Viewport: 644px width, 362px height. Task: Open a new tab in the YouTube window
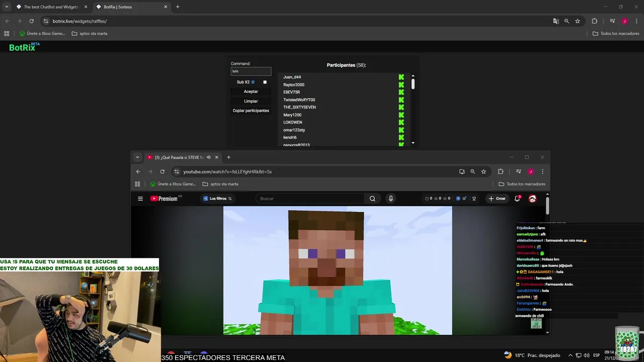228,157
